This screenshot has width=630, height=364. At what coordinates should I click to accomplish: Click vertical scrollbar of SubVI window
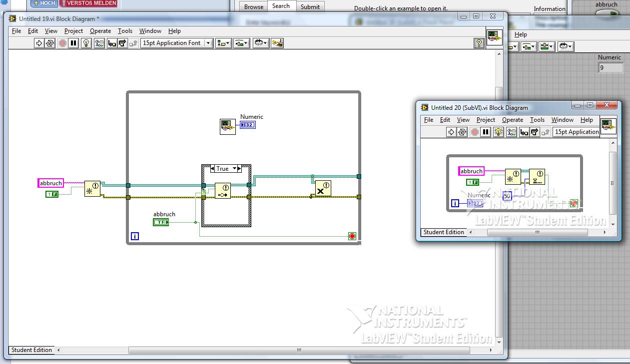[614, 184]
